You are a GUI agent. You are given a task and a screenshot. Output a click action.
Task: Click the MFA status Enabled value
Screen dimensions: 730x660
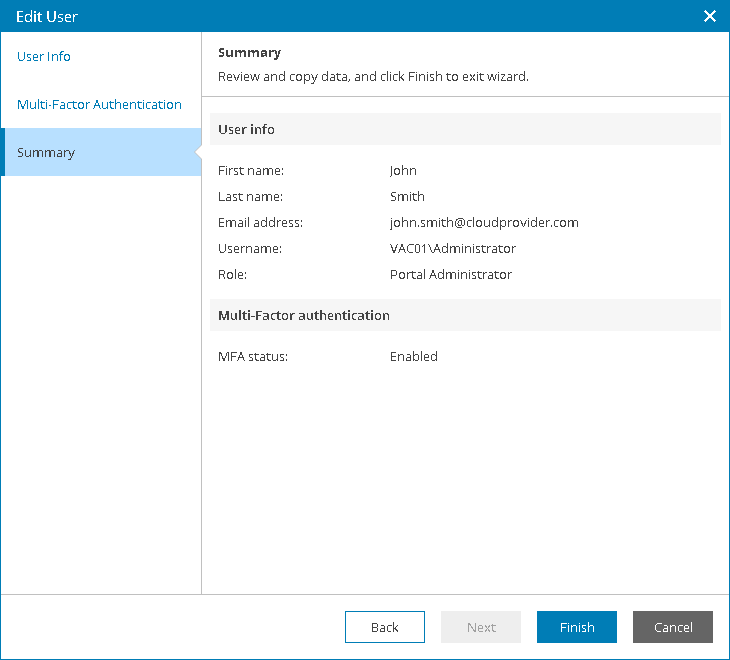point(413,357)
